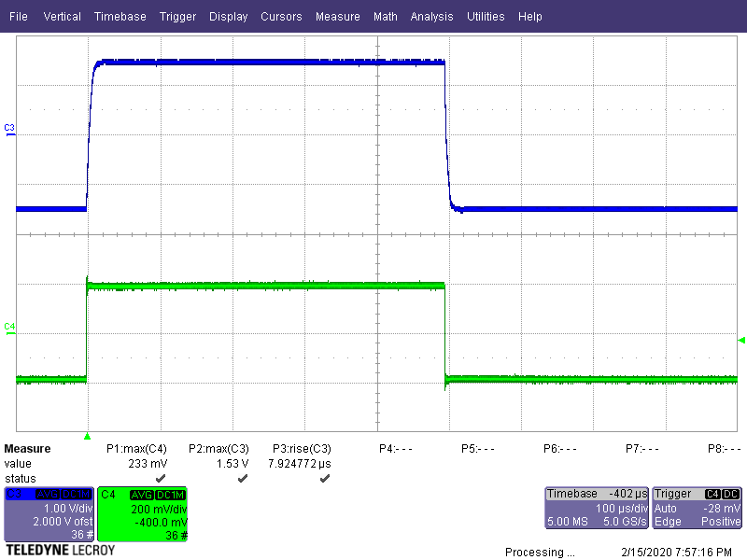Select the P3:rise(C3) measurement header
The height and width of the screenshot is (560, 747).
[302, 449]
